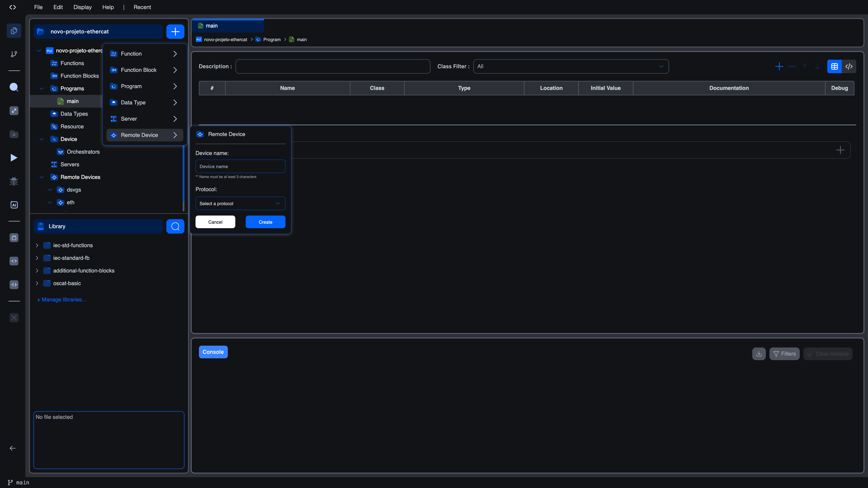The image size is (868, 488).
Task: Click the git branch icon in status bar
Action: (10, 482)
